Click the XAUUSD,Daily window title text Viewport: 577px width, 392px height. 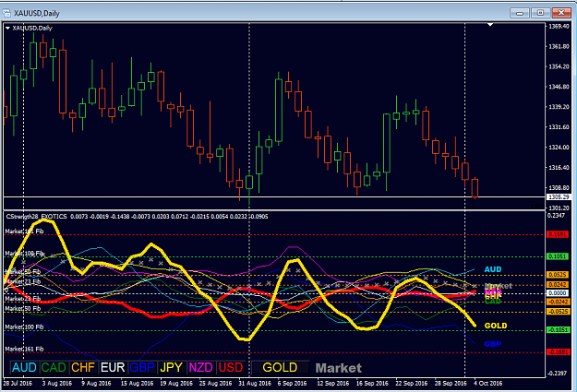coord(37,14)
